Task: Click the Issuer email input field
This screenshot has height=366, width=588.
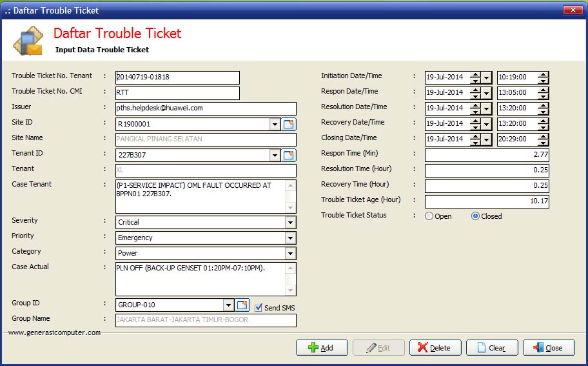Action: pyautogui.click(x=206, y=108)
